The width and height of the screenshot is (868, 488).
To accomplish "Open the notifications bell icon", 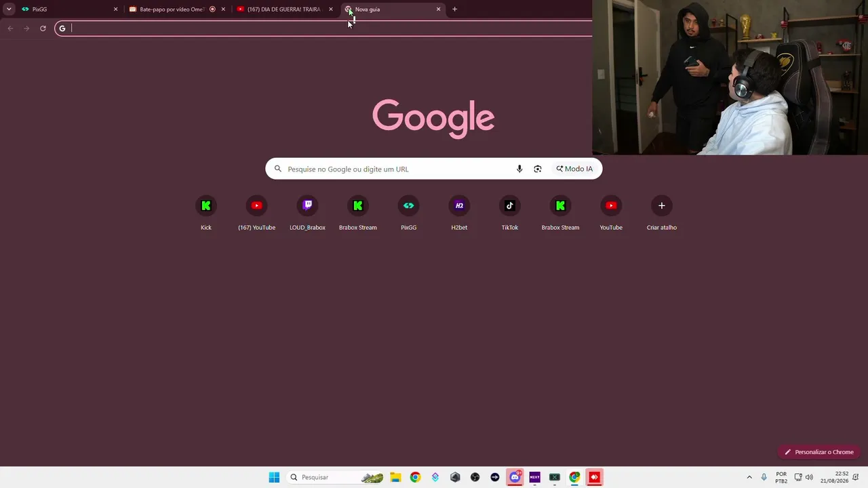I will coord(856,477).
